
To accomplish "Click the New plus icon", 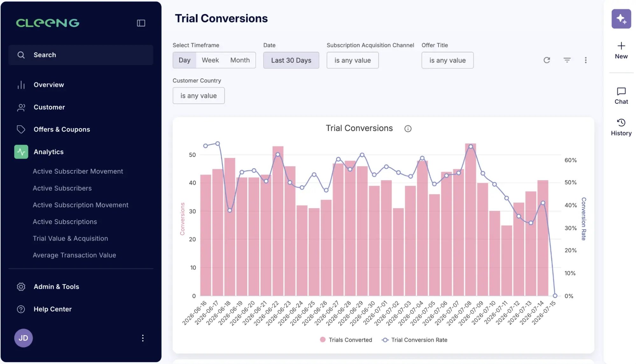I will (621, 46).
